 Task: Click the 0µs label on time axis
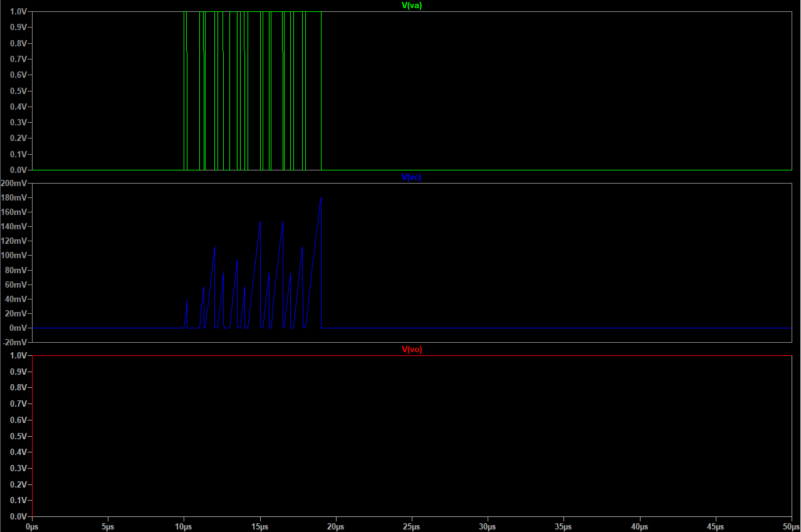[33, 526]
